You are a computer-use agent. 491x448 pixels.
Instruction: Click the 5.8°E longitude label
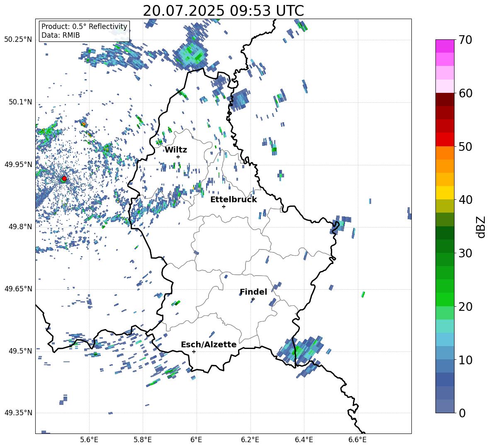click(x=143, y=440)
